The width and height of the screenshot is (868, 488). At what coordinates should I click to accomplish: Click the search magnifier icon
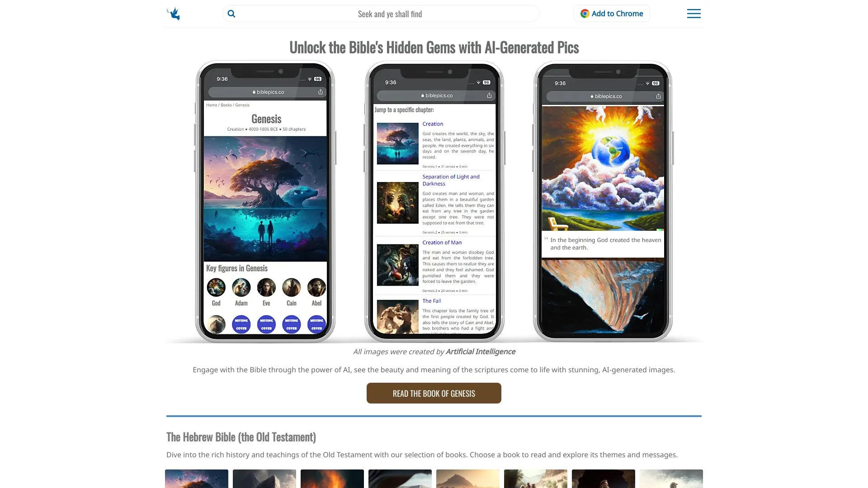[231, 13]
